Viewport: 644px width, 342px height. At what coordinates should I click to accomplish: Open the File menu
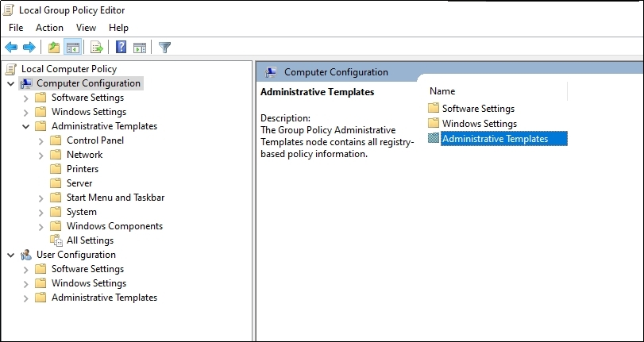click(16, 28)
